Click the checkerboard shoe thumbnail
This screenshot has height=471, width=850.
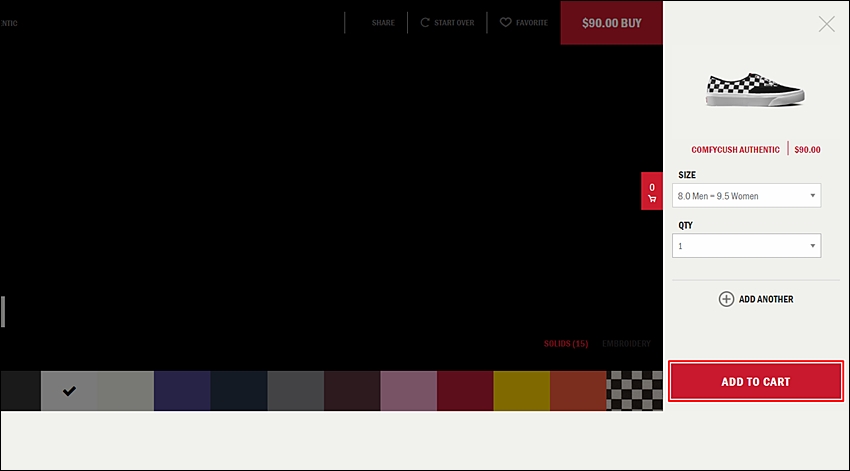(755, 89)
